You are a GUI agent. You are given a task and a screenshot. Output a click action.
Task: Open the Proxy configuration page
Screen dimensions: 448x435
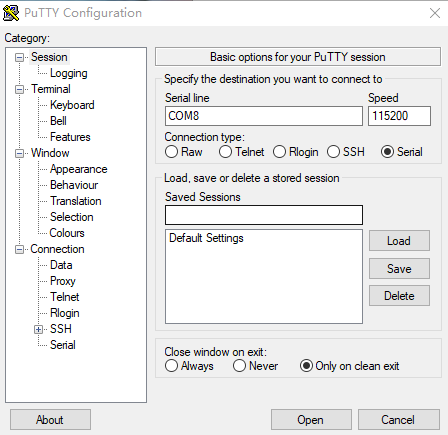coord(63,281)
